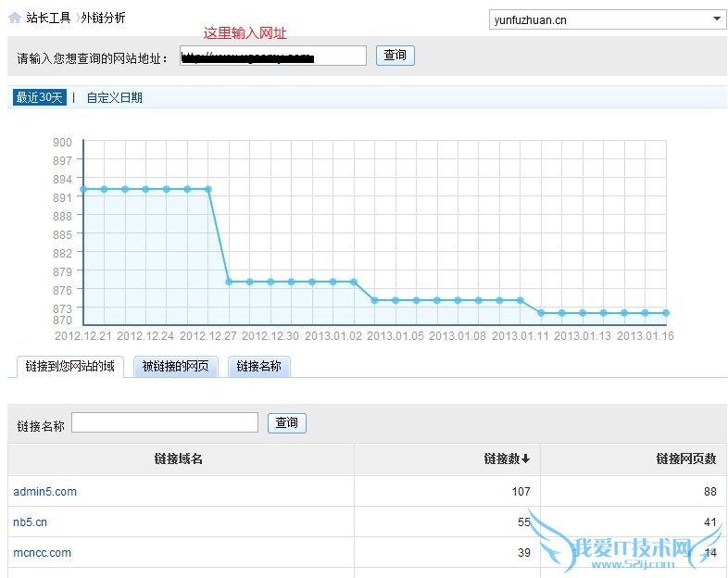Open the mcncc.com domain link
The image size is (728, 578).
(x=43, y=552)
